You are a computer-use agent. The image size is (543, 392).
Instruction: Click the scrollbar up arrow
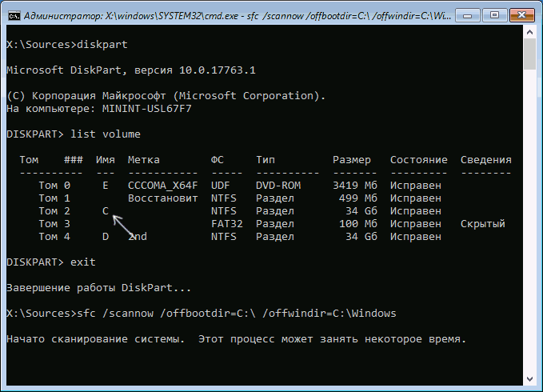(x=529, y=32)
